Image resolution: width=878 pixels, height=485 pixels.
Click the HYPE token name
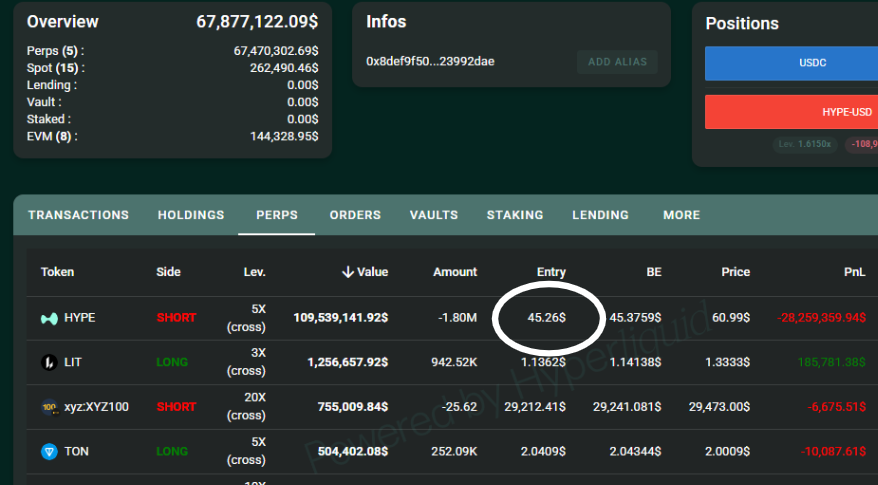tap(80, 318)
